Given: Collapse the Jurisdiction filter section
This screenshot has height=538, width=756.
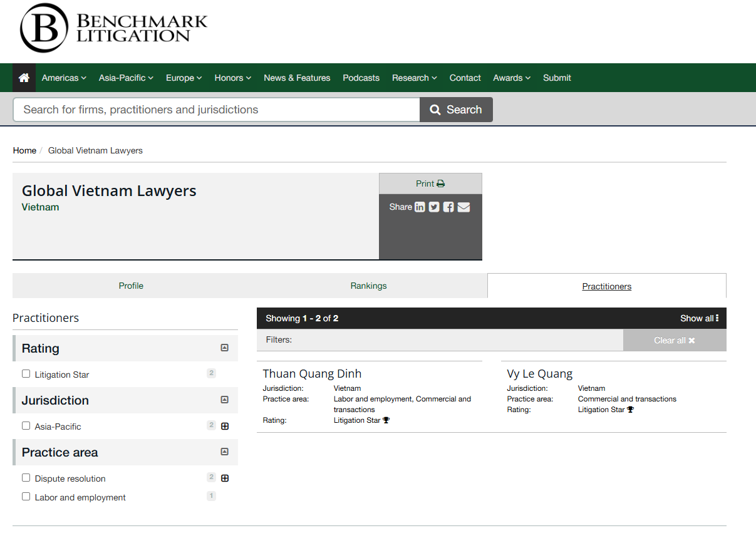Looking at the screenshot, I should (x=225, y=400).
